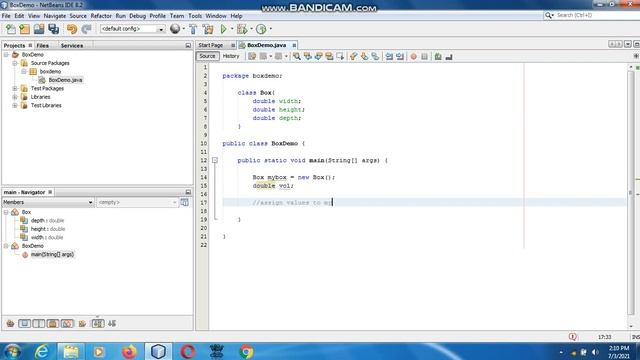Open the Source menu
Viewport: 640px width, 360px height.
78,16
